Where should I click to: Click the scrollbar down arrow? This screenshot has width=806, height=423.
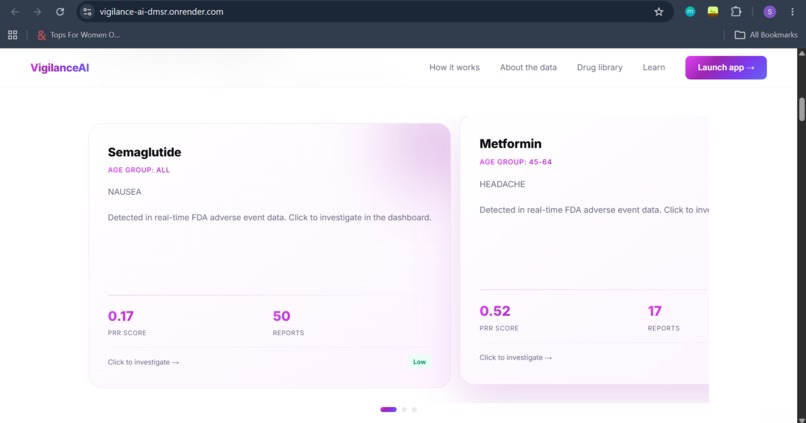[801, 419]
